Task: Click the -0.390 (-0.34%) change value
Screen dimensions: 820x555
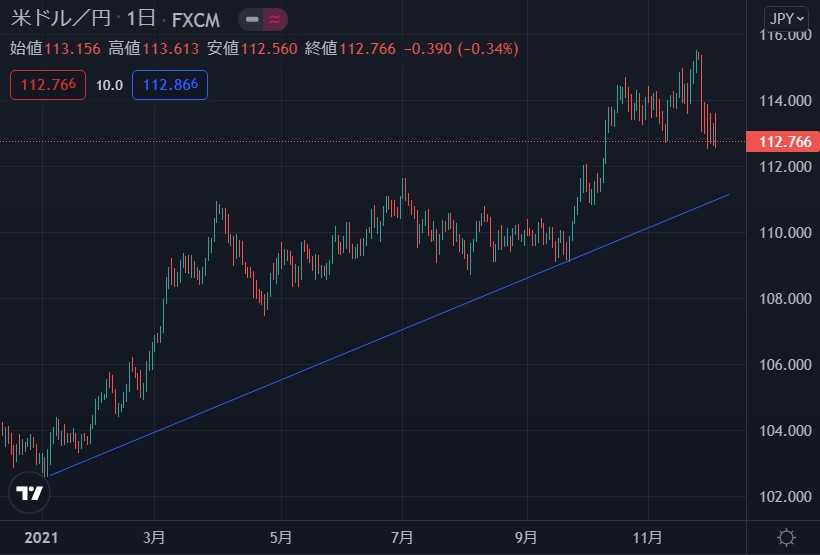Action: [x=461, y=49]
